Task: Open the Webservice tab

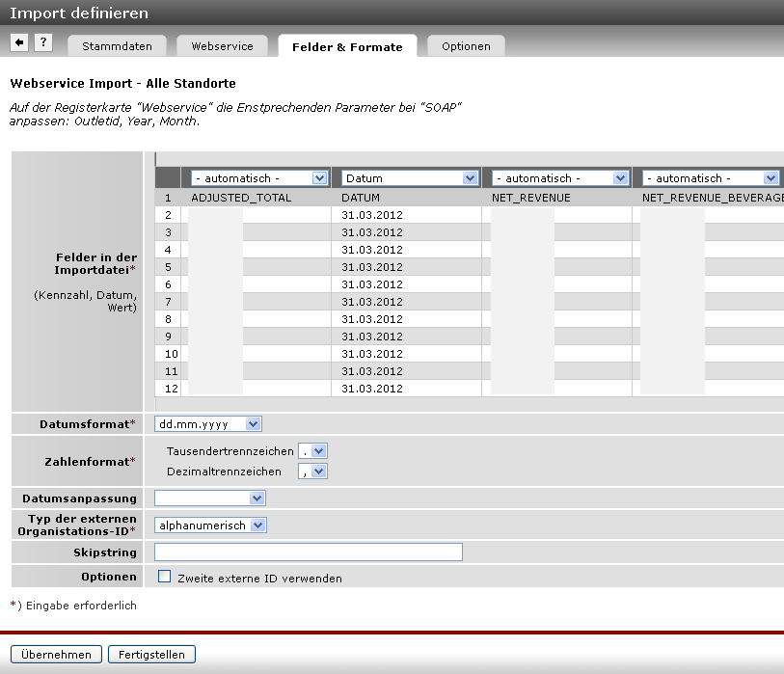Action: [222, 46]
